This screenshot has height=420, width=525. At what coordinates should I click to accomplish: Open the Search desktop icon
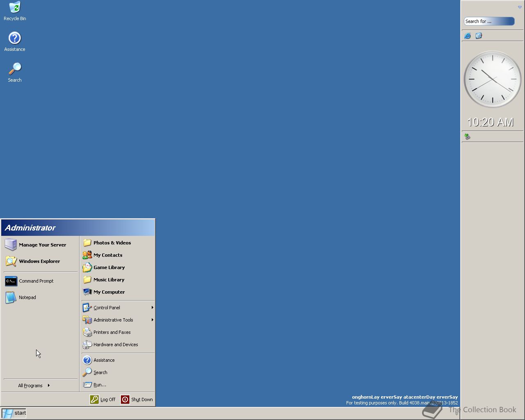tap(15, 73)
